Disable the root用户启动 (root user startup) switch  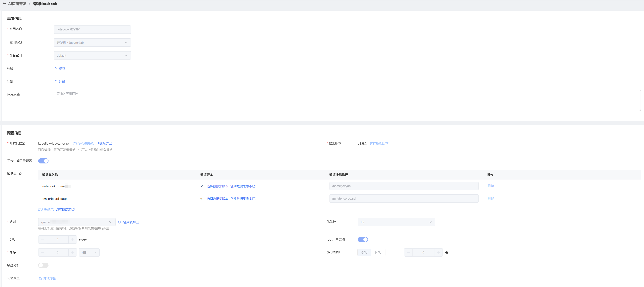point(362,240)
